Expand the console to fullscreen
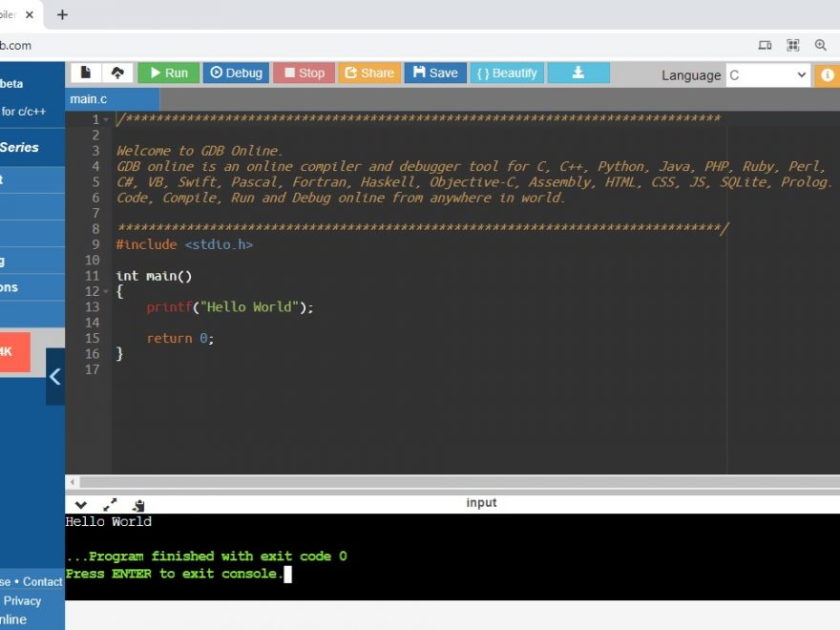The width and height of the screenshot is (840, 630). 110,505
